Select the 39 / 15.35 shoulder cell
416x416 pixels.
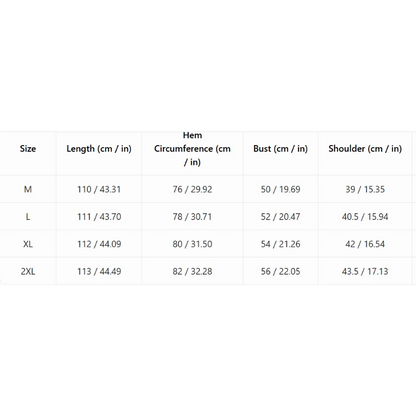click(x=365, y=189)
